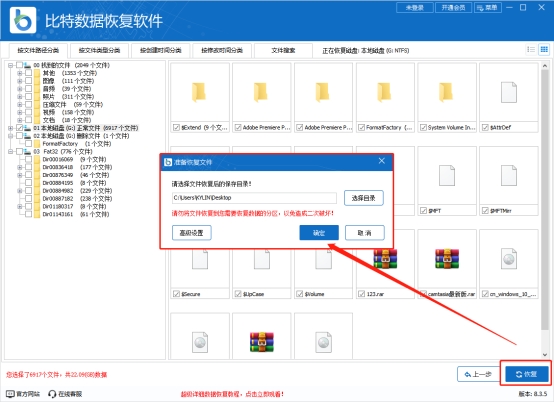Open the 按文件路径分类 tab
The image size is (554, 402).
click(x=38, y=51)
